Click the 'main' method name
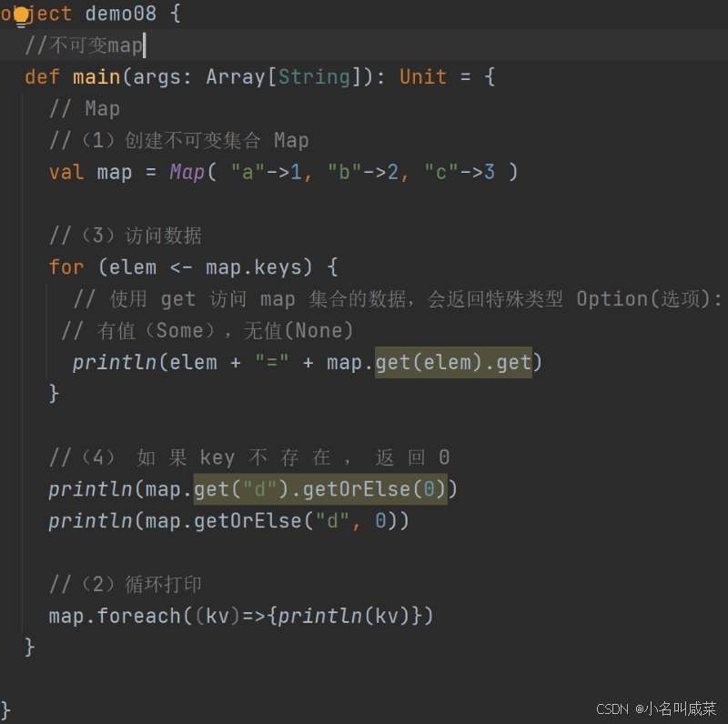This screenshot has width=728, height=724. click(96, 77)
